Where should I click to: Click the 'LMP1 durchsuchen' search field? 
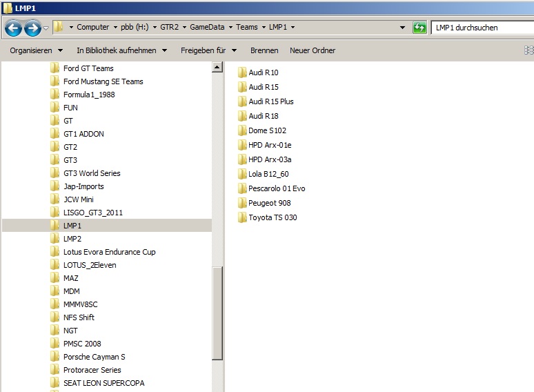[479, 28]
